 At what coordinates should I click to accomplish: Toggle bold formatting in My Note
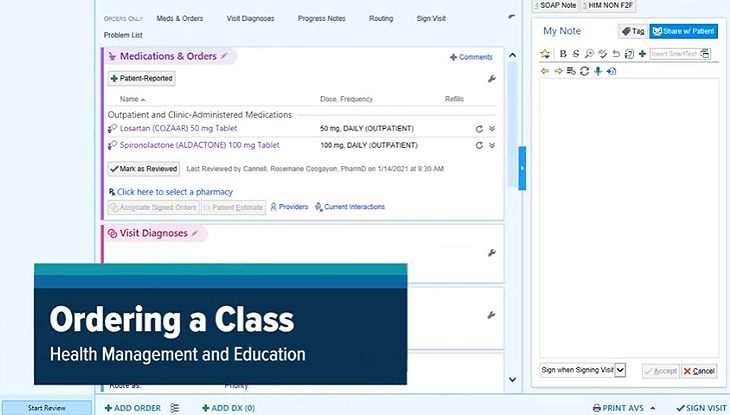coord(563,53)
